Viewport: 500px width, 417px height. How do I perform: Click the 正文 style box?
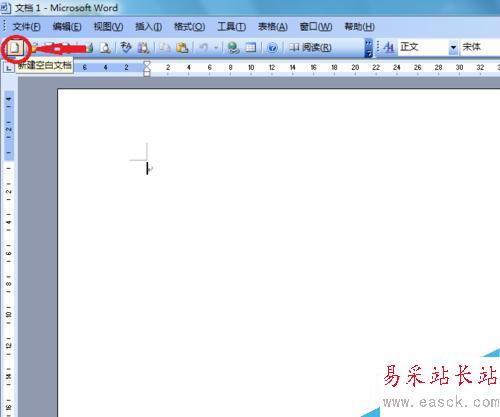(423, 47)
